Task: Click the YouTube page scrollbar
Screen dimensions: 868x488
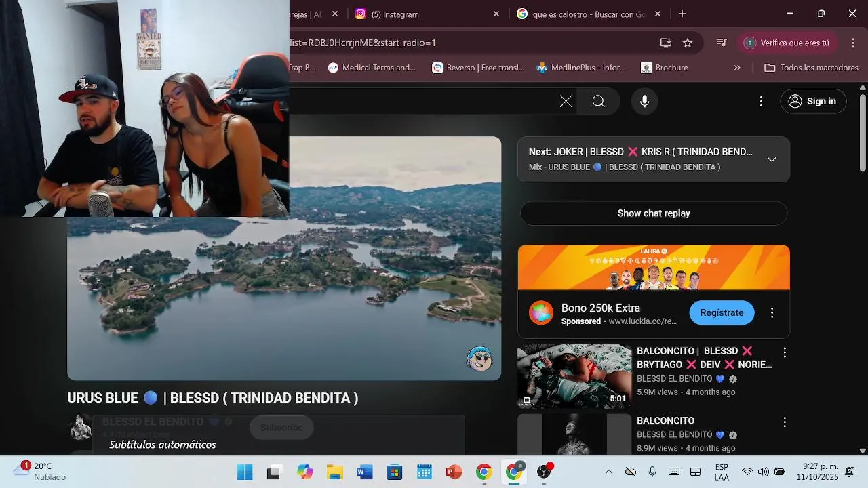Action: pyautogui.click(x=863, y=132)
